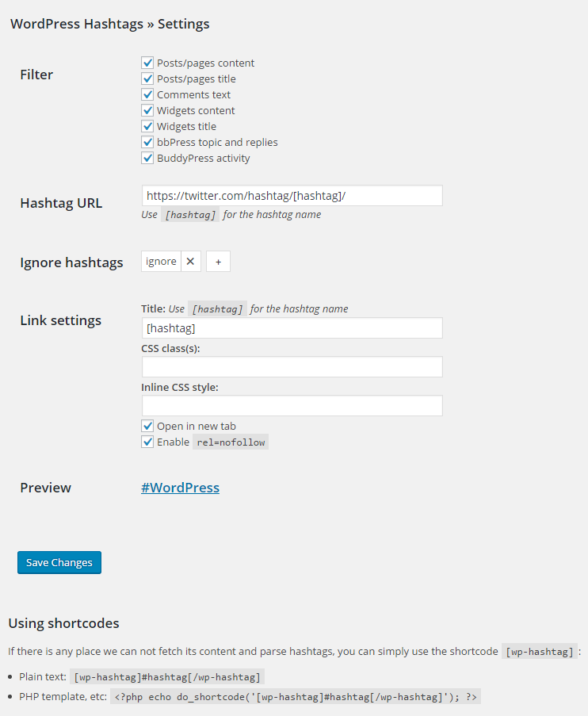Toggle bbPress topic and replies checkbox
This screenshot has height=716, width=588.
[x=147, y=142]
